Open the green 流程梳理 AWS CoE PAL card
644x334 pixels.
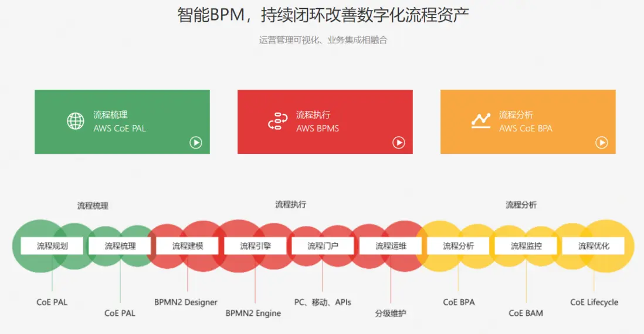(122, 122)
